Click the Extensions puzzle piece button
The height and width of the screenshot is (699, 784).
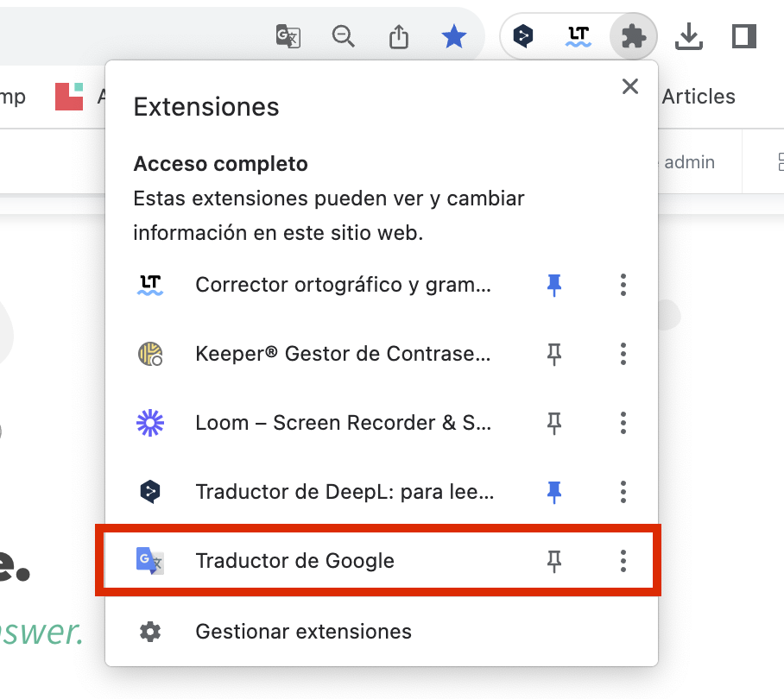(x=634, y=36)
